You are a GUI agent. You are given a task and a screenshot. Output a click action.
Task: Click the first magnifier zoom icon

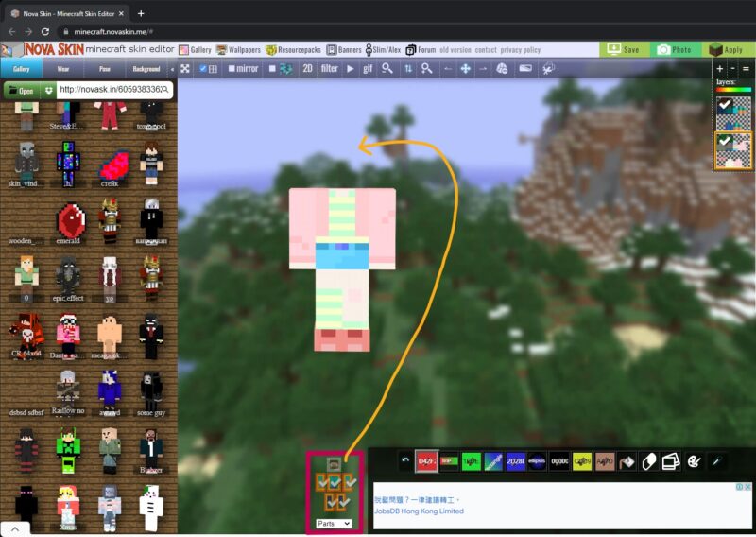(387, 68)
